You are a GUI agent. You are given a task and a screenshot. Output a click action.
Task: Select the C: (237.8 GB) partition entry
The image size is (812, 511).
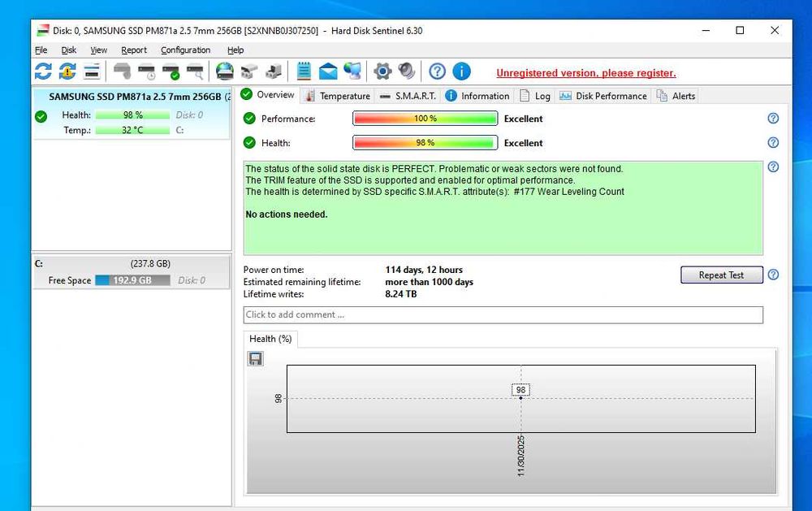pos(132,272)
